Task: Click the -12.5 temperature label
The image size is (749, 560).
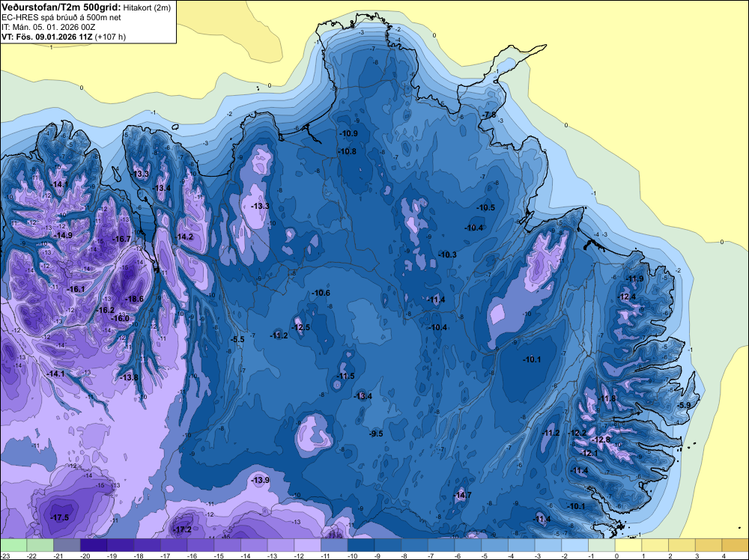Action: tap(300, 327)
